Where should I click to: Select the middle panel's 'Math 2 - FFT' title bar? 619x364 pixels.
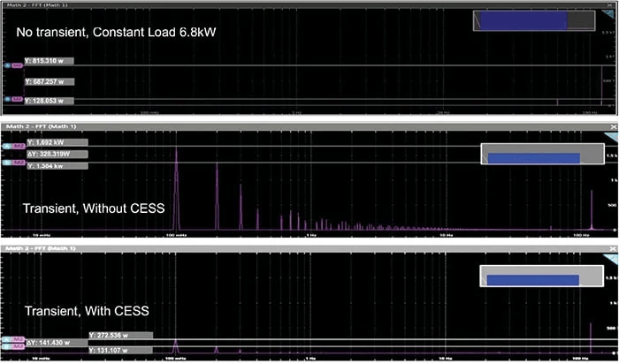[x=34, y=129]
